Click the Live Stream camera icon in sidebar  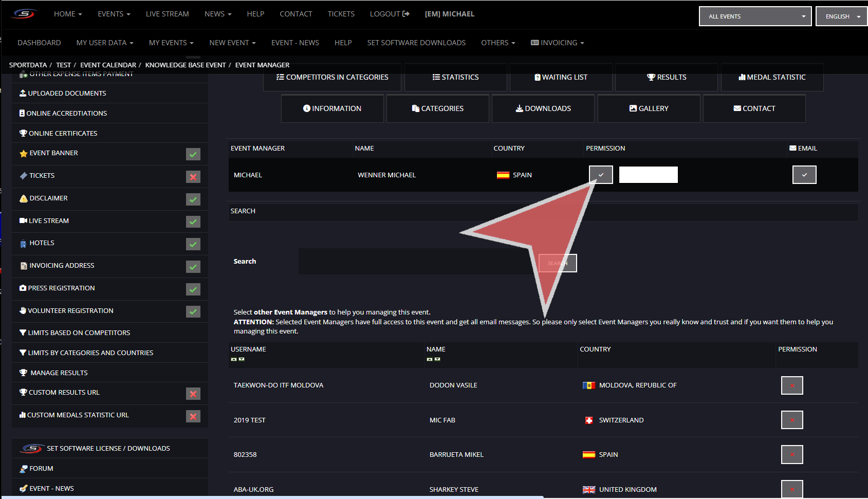pyautogui.click(x=23, y=221)
